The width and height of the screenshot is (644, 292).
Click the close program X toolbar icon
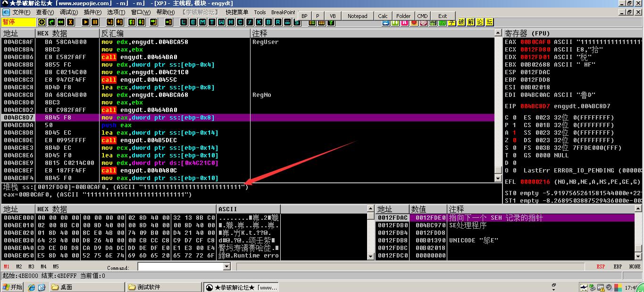(70, 22)
